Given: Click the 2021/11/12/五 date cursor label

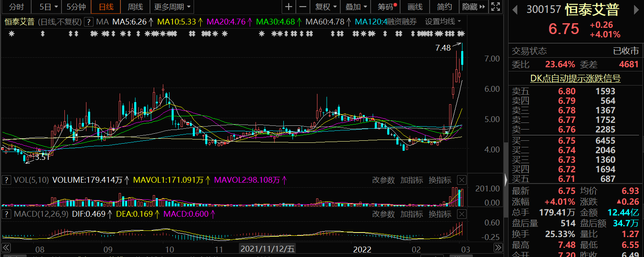Looking at the screenshot, I should tap(268, 249).
